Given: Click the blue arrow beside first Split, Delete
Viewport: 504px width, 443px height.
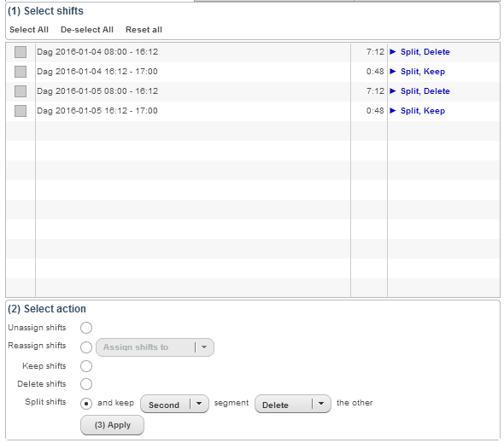Looking at the screenshot, I should pyautogui.click(x=392, y=52).
